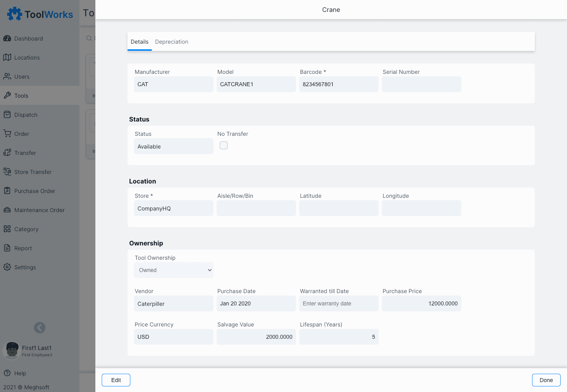567x392 pixels.
Task: Click the Vendor field showing Caterpiller
Action: point(174,303)
